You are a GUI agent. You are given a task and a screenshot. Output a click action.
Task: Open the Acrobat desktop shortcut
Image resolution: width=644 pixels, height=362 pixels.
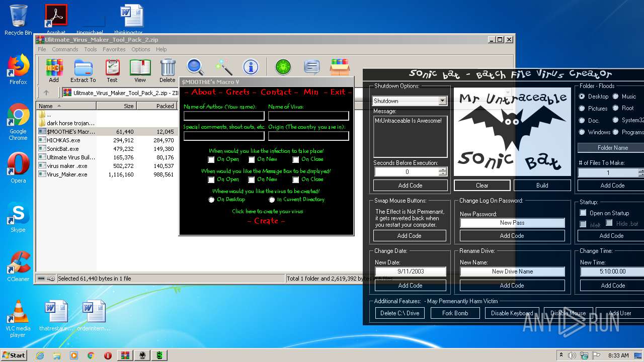56,20
